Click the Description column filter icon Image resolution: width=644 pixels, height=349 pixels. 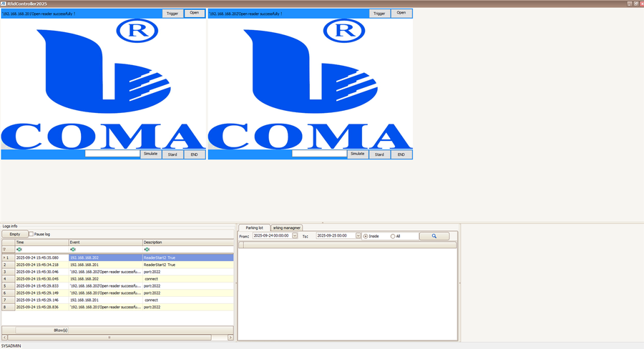tap(147, 249)
